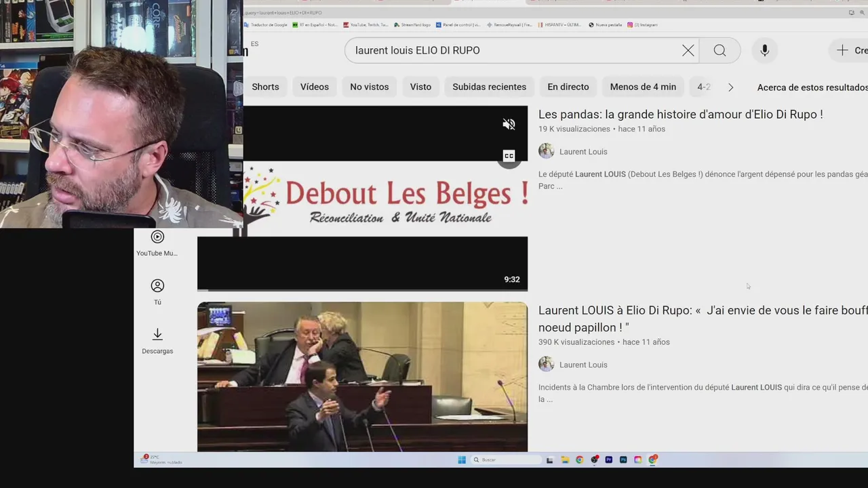Open the RemovePaywall bookmark
Screen dimensions: 868x488
tap(509, 24)
